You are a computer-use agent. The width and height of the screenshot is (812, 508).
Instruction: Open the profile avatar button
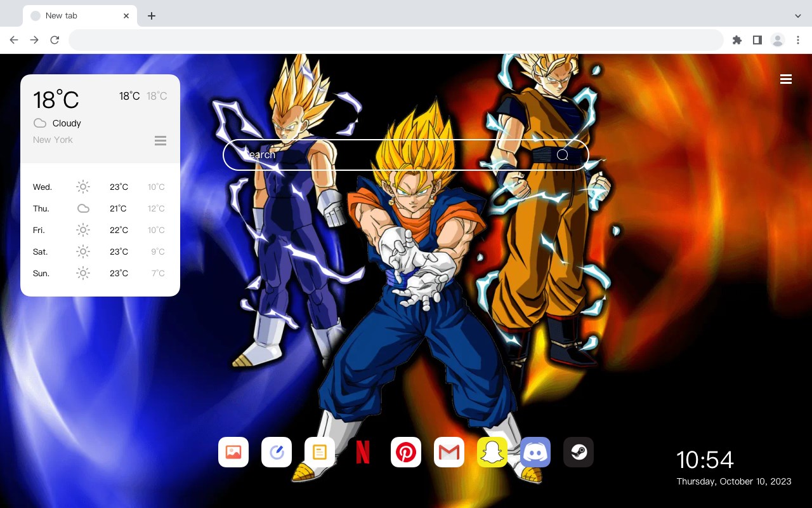click(778, 40)
